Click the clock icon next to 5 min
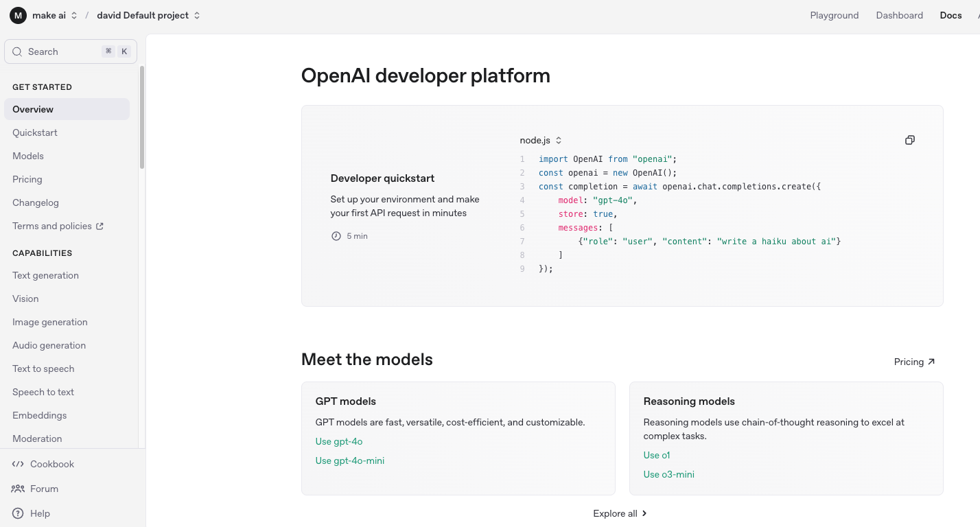Image resolution: width=980 pixels, height=527 pixels. pyautogui.click(x=336, y=236)
